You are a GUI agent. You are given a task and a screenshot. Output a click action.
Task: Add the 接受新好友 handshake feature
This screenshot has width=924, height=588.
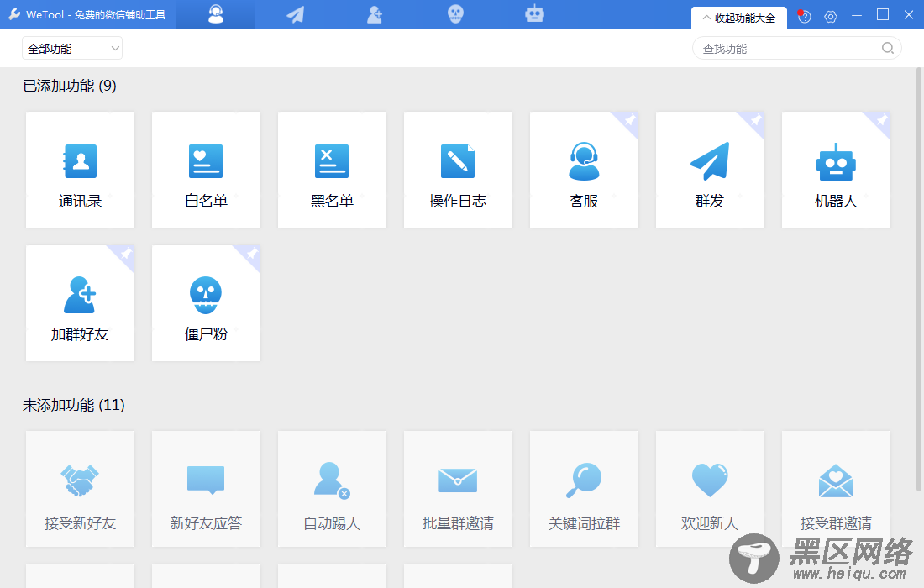click(x=80, y=489)
